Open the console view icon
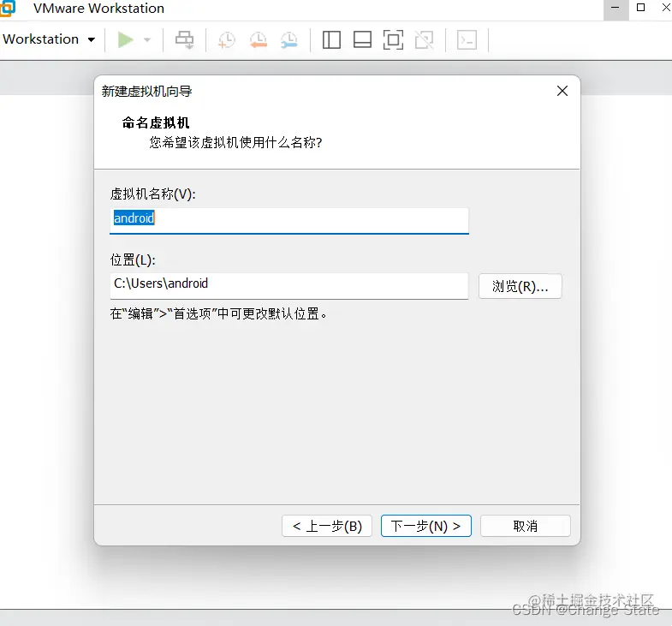Screen dimensions: 672x626 tap(467, 40)
